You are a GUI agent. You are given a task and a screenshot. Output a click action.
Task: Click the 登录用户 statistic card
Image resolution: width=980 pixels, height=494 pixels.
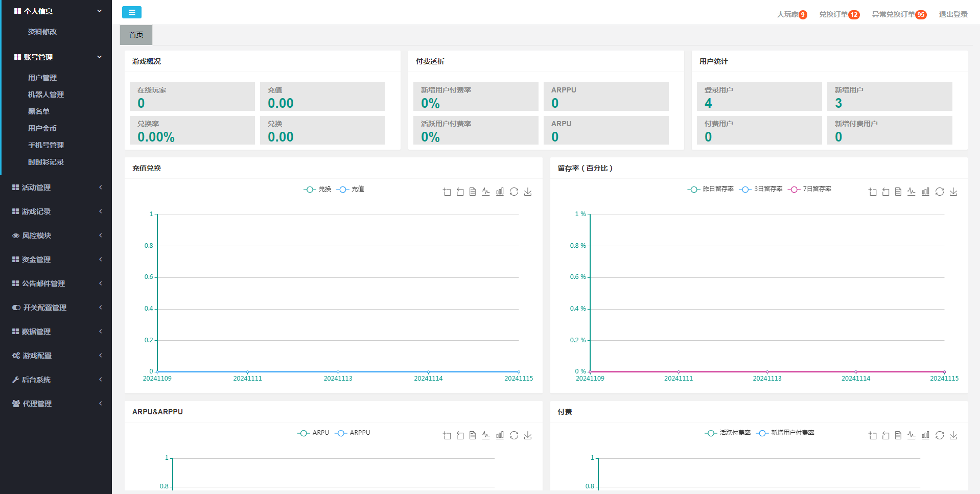pos(759,97)
